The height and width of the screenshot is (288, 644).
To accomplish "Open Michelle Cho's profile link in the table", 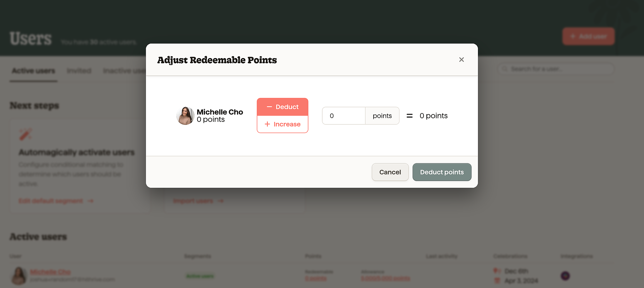I will 50,272.
